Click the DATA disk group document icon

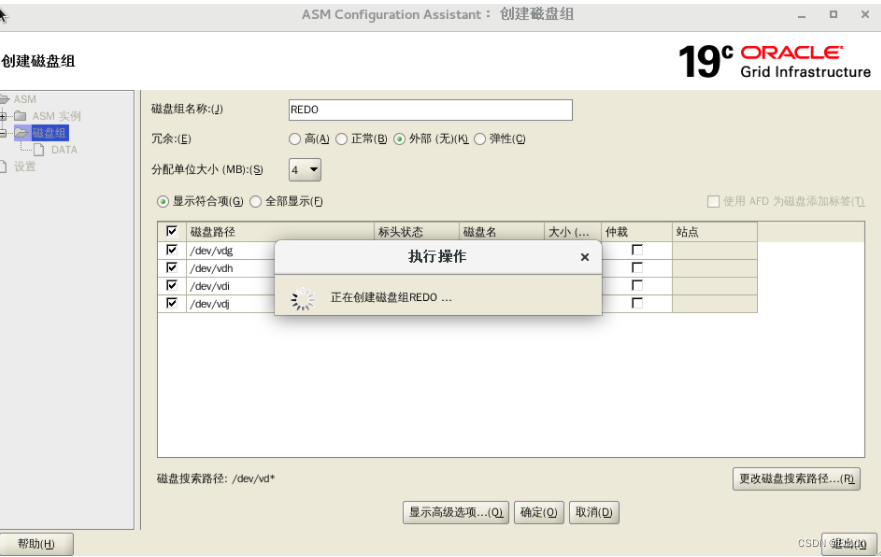[39, 150]
